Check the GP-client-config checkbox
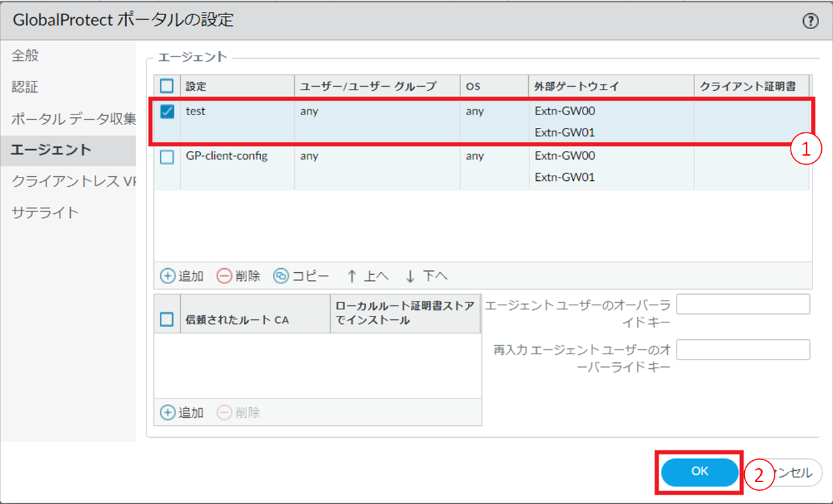This screenshot has width=833, height=504. [168, 157]
